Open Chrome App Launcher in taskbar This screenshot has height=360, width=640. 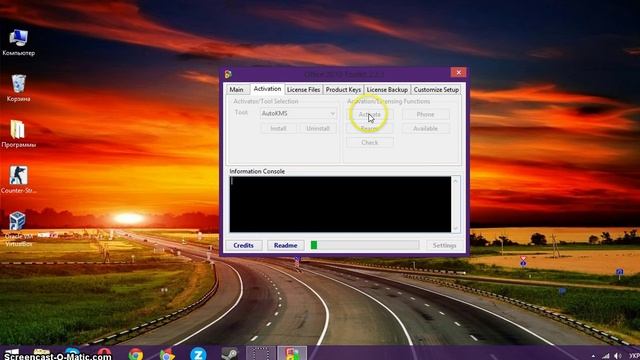pyautogui.click(x=167, y=354)
